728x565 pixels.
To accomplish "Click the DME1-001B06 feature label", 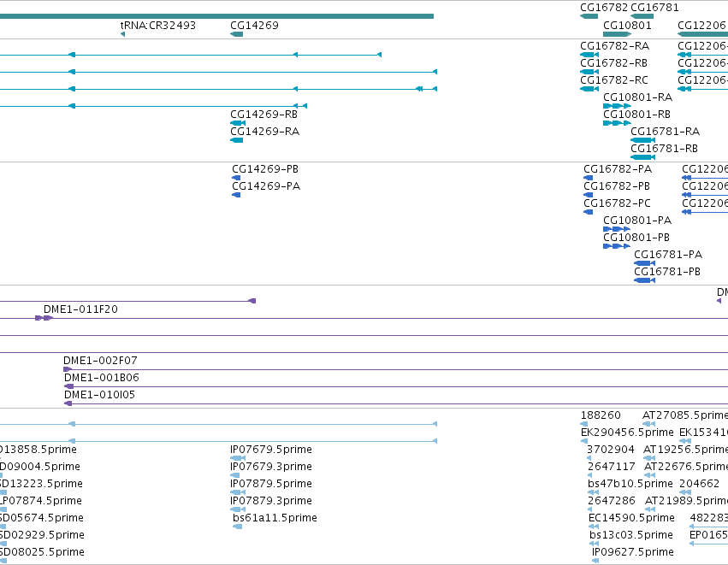I will 102,377.
